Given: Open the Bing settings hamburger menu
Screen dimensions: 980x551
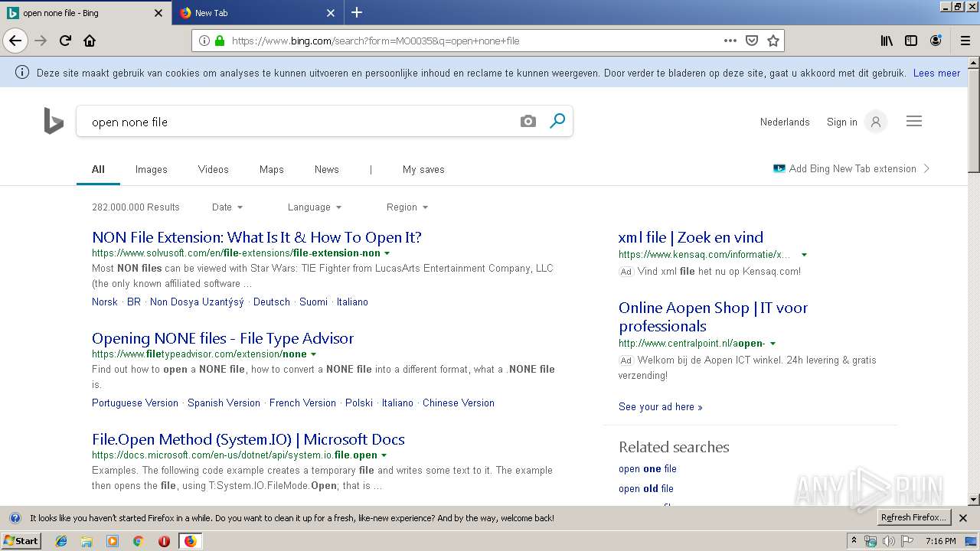Looking at the screenshot, I should [914, 121].
